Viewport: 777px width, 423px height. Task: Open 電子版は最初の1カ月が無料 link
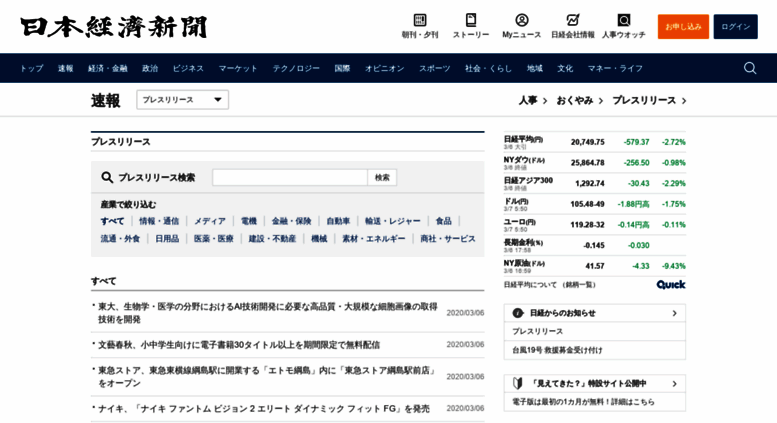pos(583,402)
